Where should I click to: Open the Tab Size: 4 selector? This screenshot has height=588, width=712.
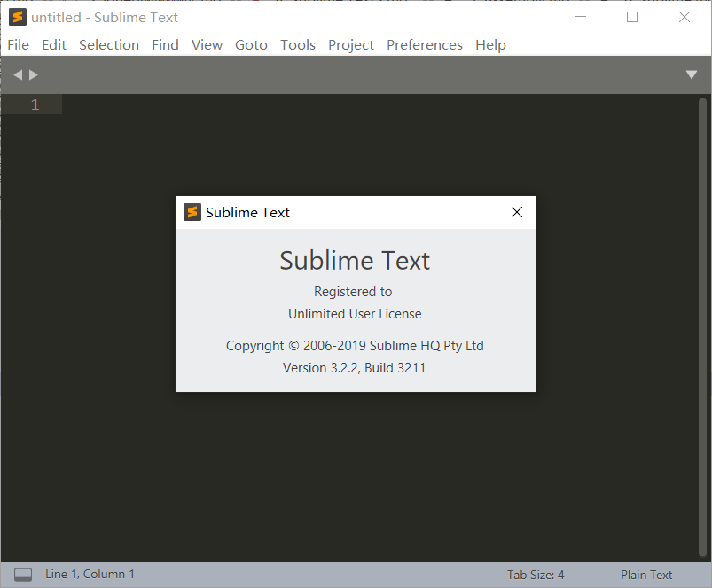[536, 575]
